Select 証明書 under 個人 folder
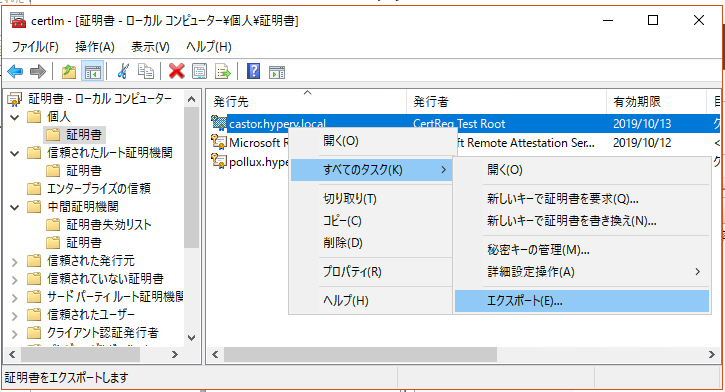 point(83,135)
